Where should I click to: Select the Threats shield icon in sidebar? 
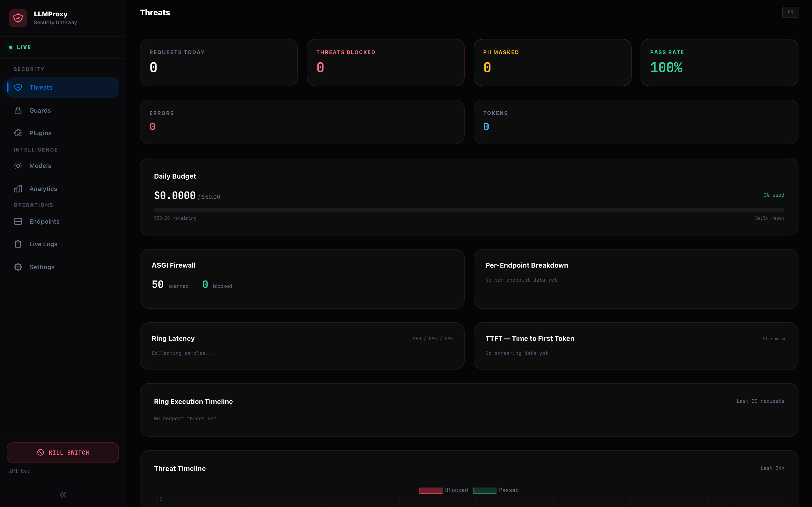click(18, 87)
